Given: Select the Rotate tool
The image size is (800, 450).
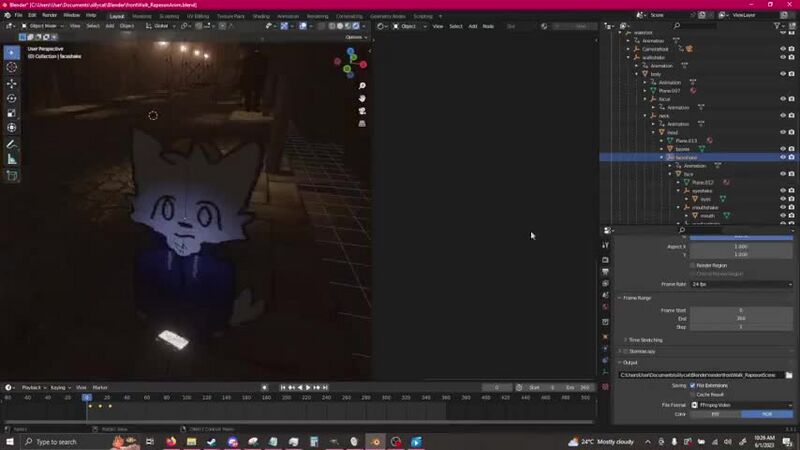Looking at the screenshot, I should point(12,98).
